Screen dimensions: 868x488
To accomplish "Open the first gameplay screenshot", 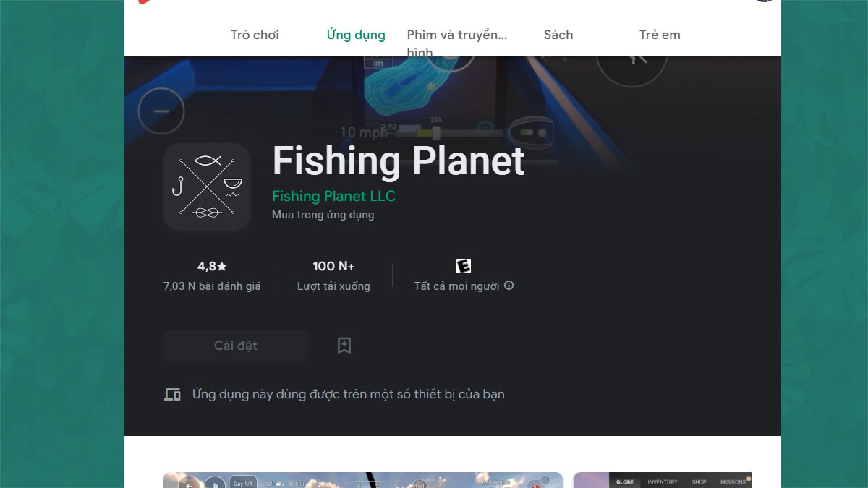I will 363,479.
